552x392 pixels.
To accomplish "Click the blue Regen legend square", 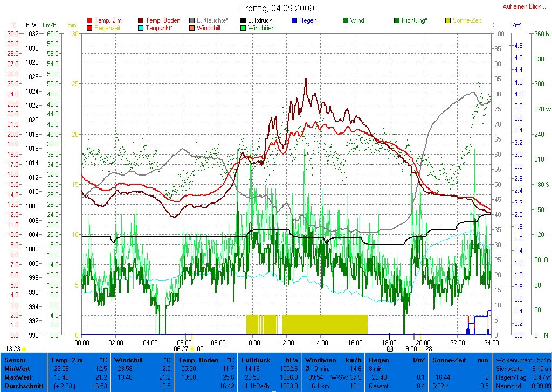I will click(294, 21).
